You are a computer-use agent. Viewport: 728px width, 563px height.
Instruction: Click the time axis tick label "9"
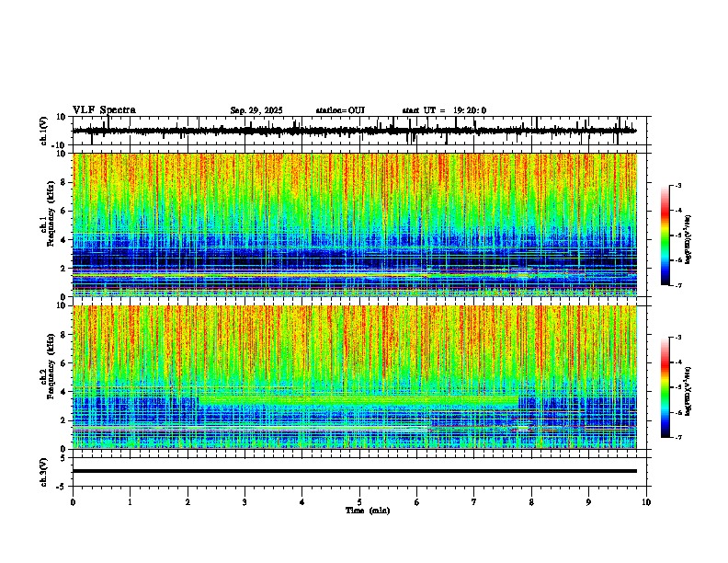588,502
